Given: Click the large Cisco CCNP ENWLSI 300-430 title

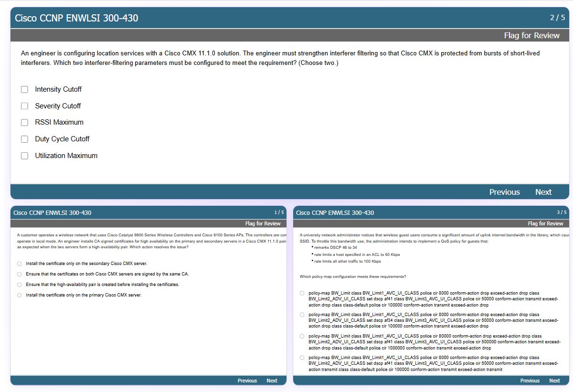Looking at the screenshot, I should point(76,18).
